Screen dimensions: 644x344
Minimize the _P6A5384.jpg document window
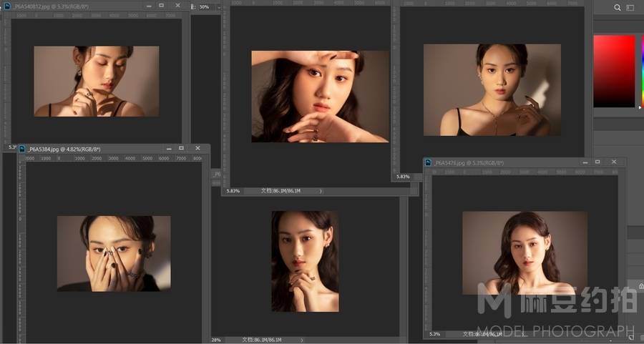pyautogui.click(x=169, y=148)
